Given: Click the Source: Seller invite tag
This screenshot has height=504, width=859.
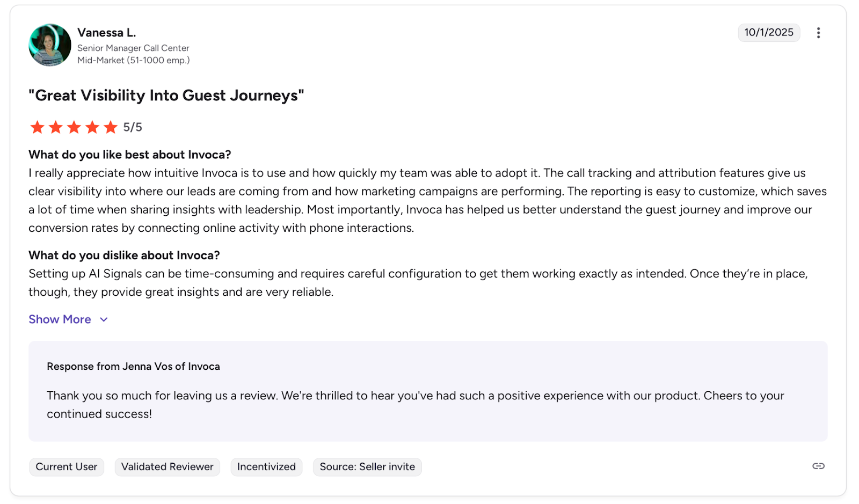Looking at the screenshot, I should [367, 467].
